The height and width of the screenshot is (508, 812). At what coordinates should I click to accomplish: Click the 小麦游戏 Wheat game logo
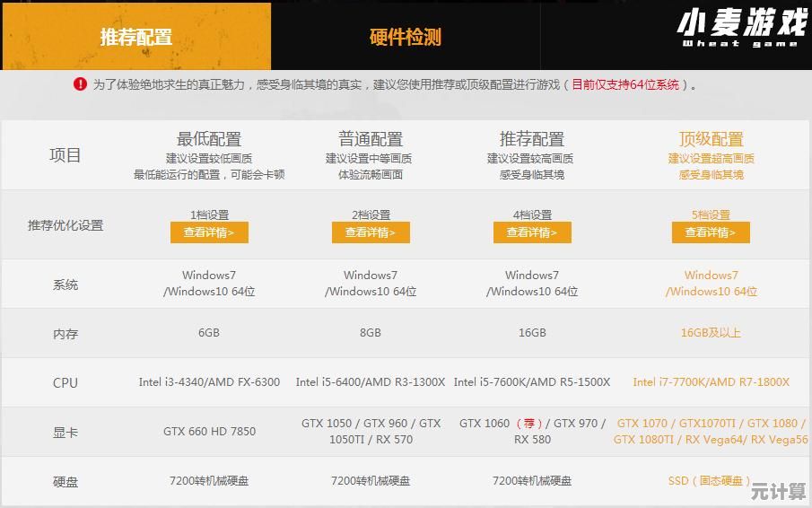point(740,30)
